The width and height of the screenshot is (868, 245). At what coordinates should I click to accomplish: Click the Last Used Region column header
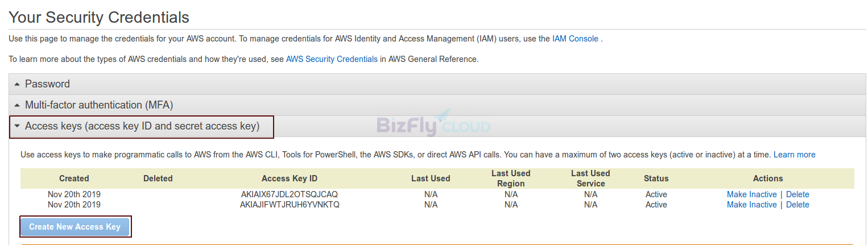(x=511, y=178)
